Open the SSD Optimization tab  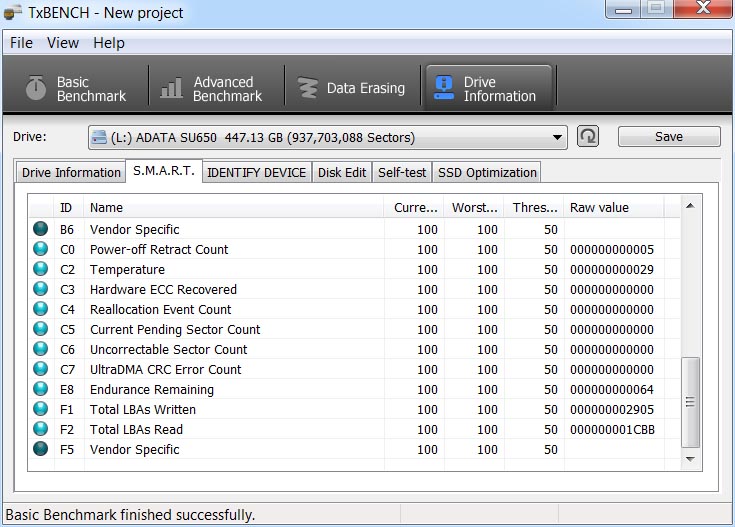(487, 172)
